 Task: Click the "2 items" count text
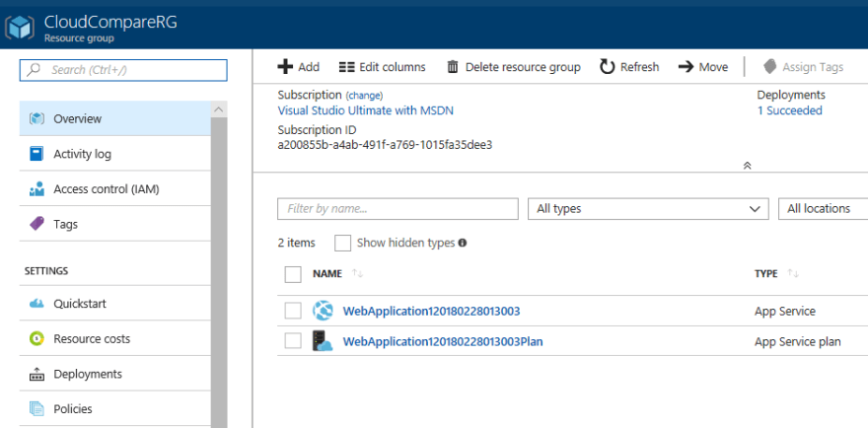[296, 243]
